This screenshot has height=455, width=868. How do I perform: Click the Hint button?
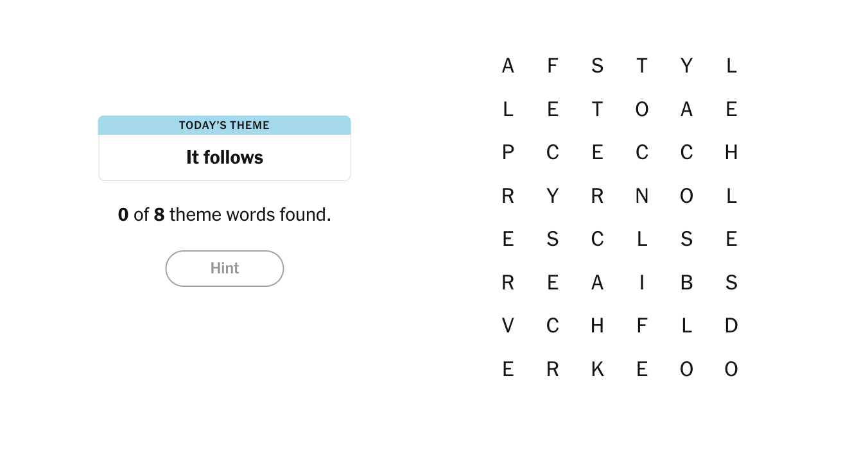(224, 268)
